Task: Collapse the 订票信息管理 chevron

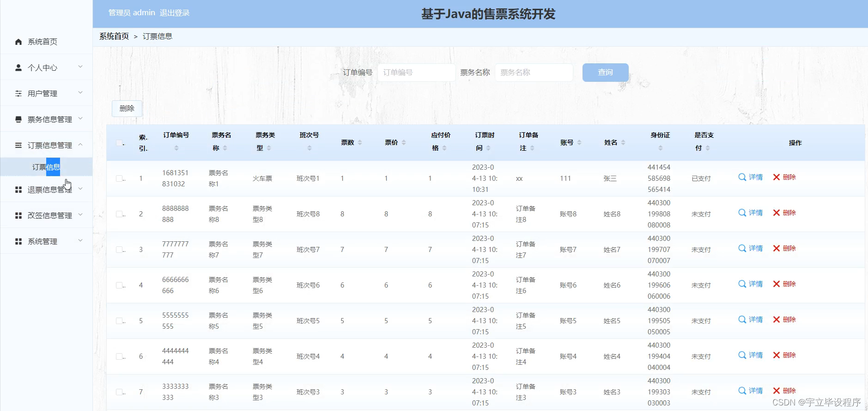Action: point(80,145)
